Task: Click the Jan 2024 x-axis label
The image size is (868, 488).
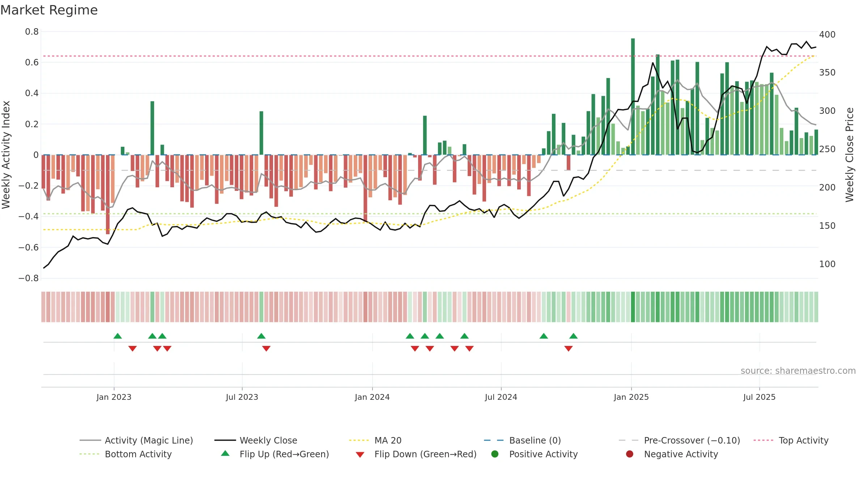Action: pyautogui.click(x=372, y=397)
